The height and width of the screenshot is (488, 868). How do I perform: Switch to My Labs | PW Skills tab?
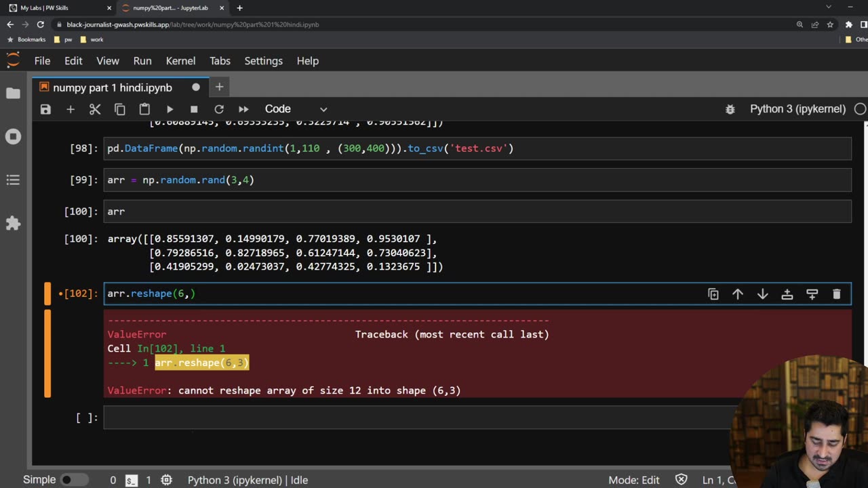pyautogui.click(x=59, y=8)
